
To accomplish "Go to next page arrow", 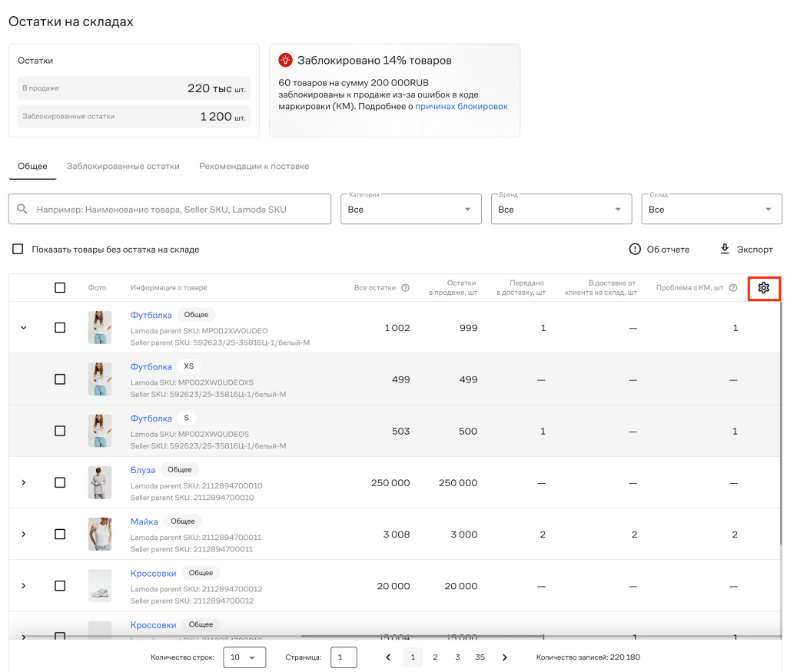I will (x=504, y=657).
